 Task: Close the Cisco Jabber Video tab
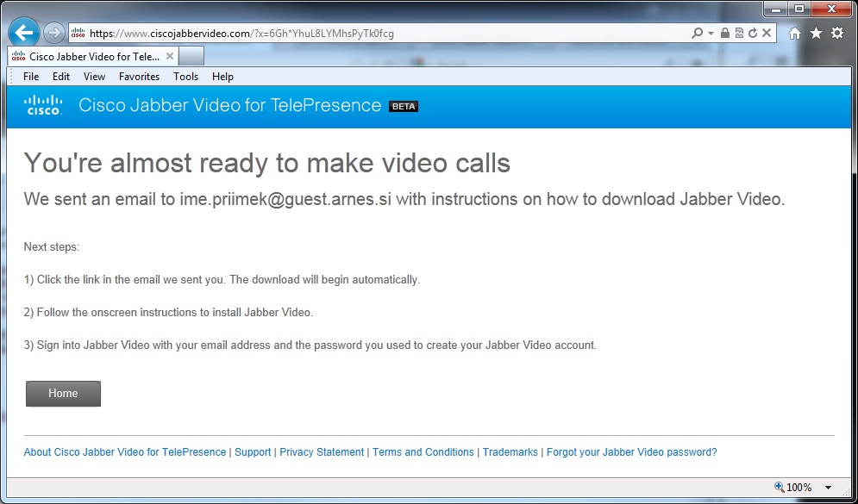click(169, 56)
